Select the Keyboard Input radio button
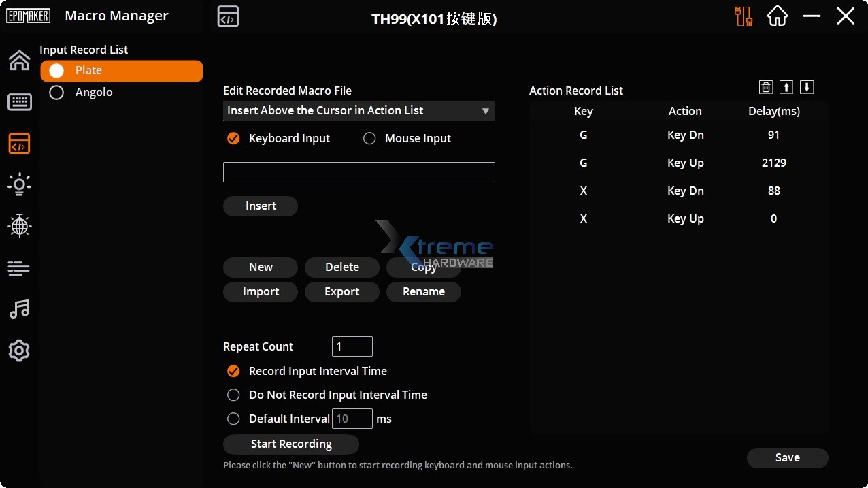 [x=233, y=138]
